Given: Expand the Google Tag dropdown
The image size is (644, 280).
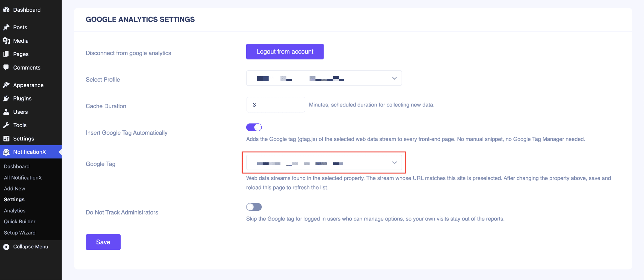Looking at the screenshot, I should pos(324,163).
